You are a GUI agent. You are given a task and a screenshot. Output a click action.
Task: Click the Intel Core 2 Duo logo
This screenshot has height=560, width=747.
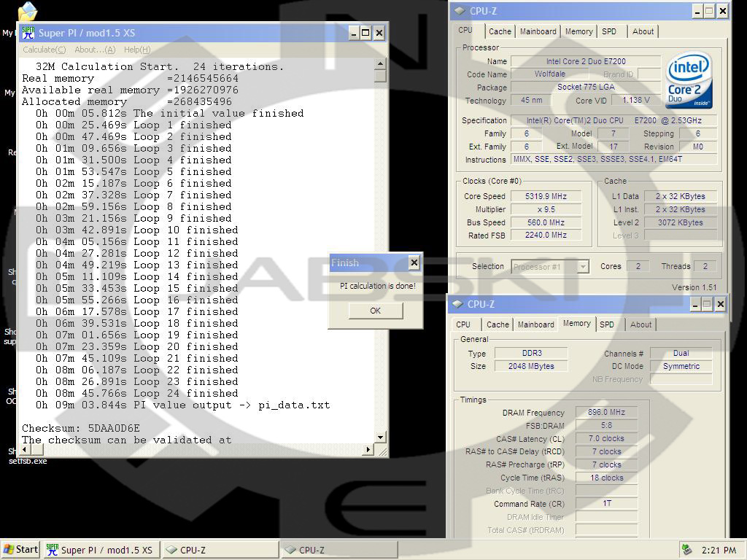coord(689,80)
